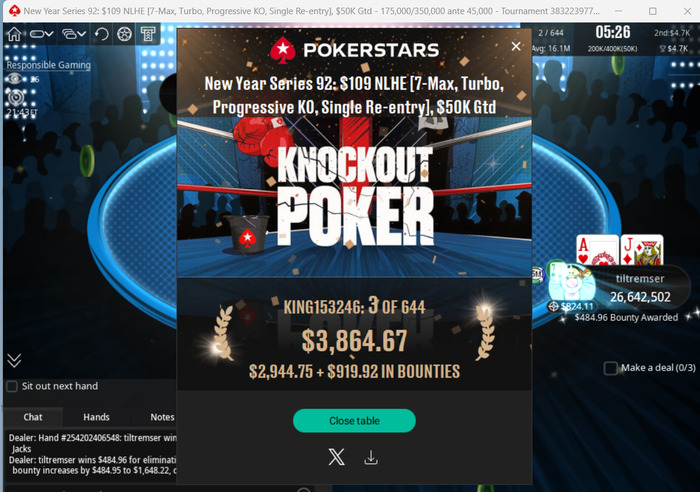Viewport: 700px width, 492px height.
Task: Toggle the observers eye icon
Action: point(14,79)
